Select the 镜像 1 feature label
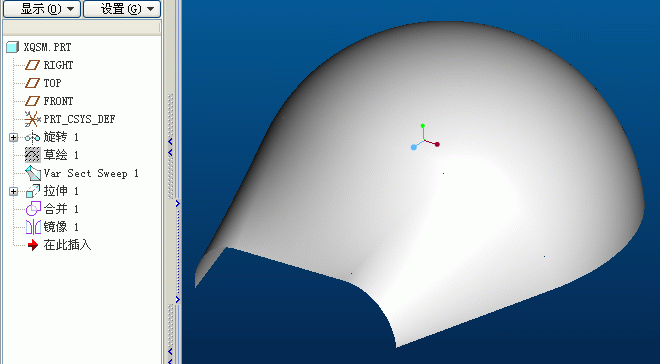The height and width of the screenshot is (364, 660). click(x=61, y=227)
